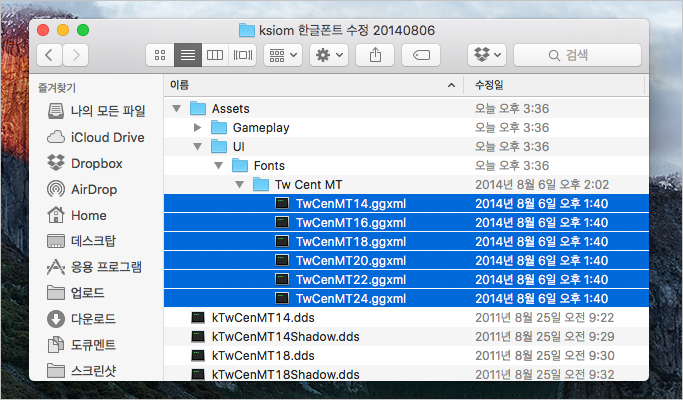Click the sort direction arrow in 이름 header
The image size is (683, 400).
(x=451, y=85)
